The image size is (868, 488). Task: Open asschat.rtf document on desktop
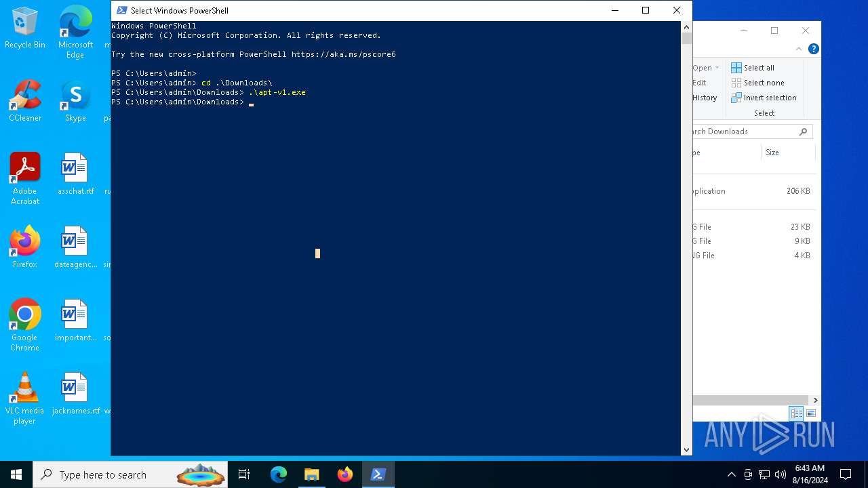tap(75, 174)
